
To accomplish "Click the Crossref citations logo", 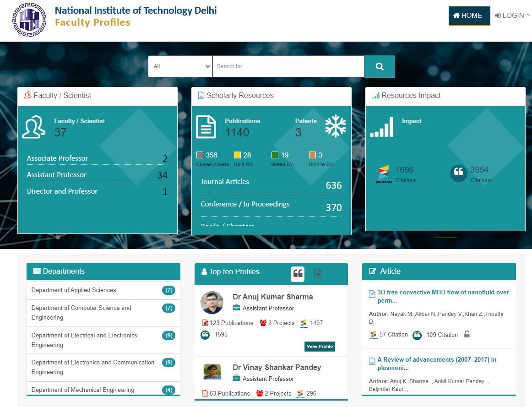I will pyautogui.click(x=383, y=174).
